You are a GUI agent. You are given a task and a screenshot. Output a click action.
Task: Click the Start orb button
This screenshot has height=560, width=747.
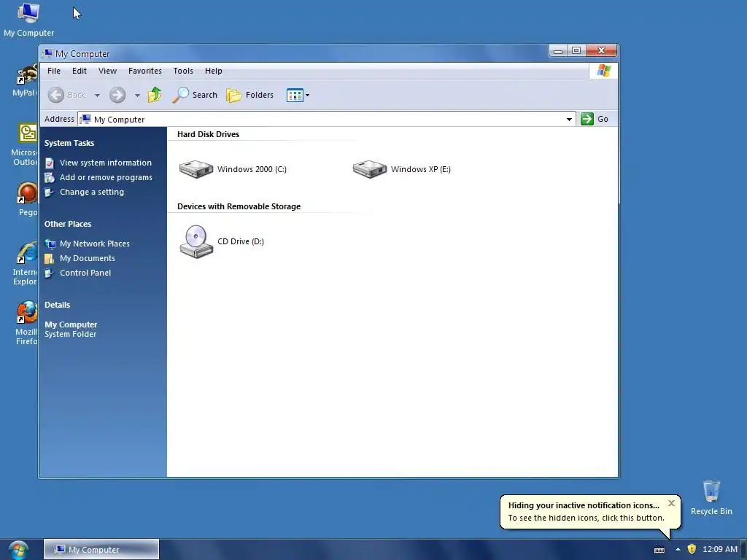click(x=18, y=550)
